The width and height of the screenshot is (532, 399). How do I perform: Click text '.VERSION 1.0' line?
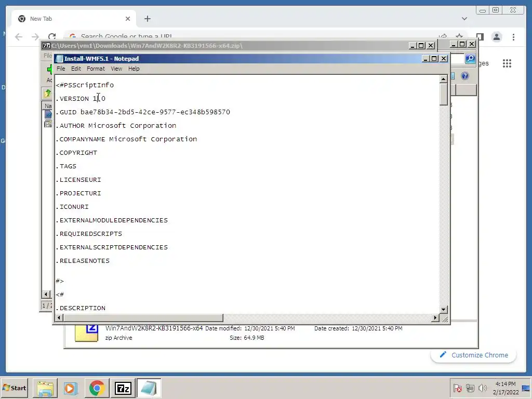click(81, 99)
